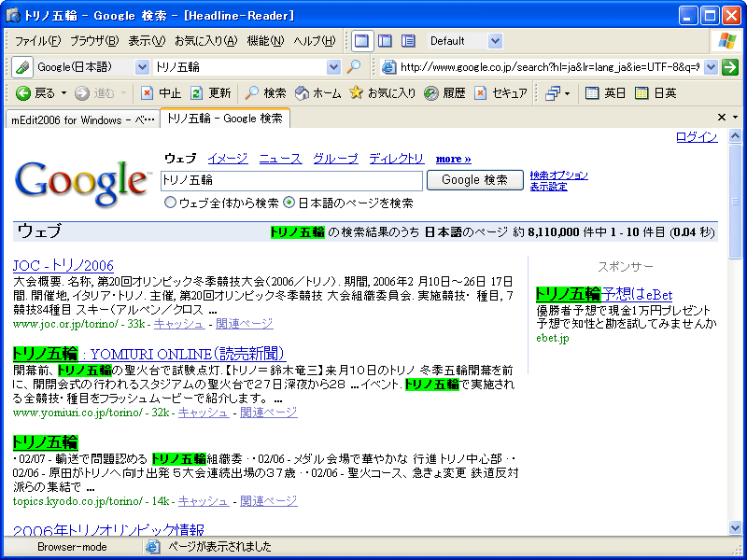Select the two-pane side panel layout icon

click(385, 41)
